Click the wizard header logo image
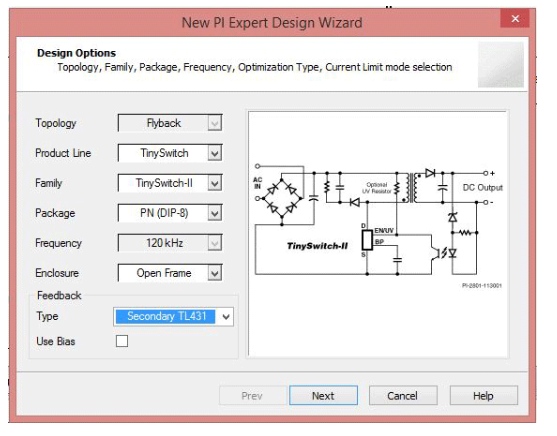Viewport: 557px width, 436px height. point(501,64)
